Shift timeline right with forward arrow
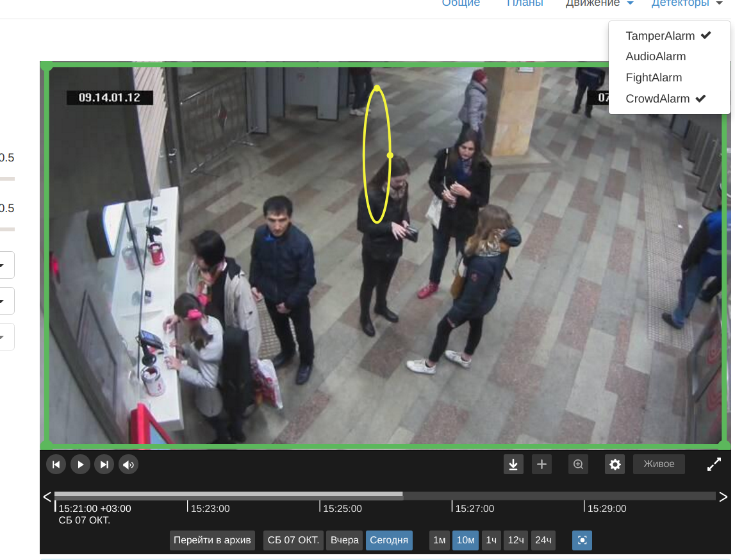The image size is (735, 560). click(x=723, y=497)
